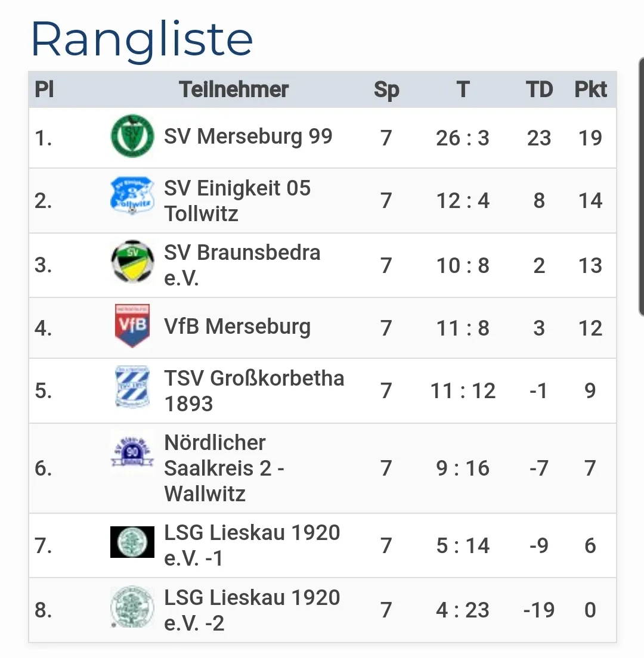Click the Teilnehmer column header
This screenshot has width=644, height=658.
click(x=234, y=90)
